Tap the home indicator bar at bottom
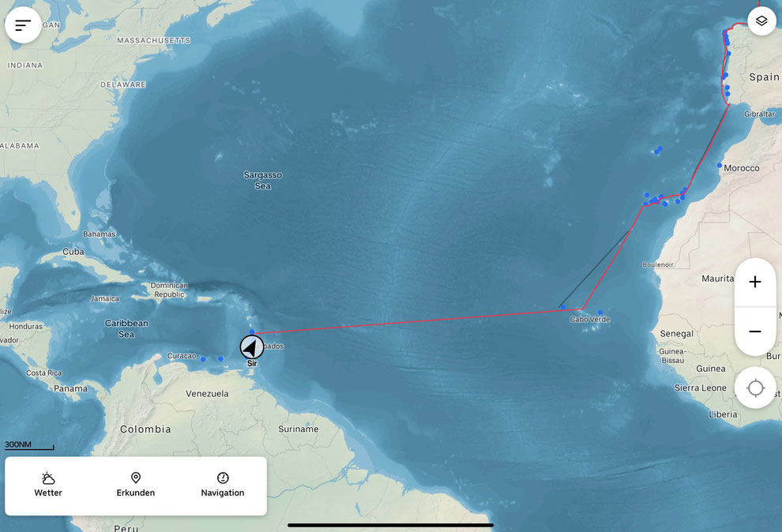 pos(390,525)
